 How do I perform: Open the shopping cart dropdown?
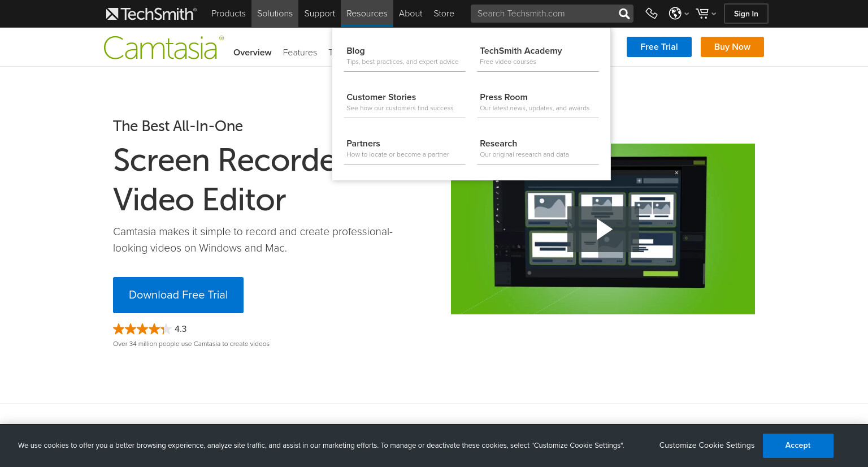(x=706, y=14)
